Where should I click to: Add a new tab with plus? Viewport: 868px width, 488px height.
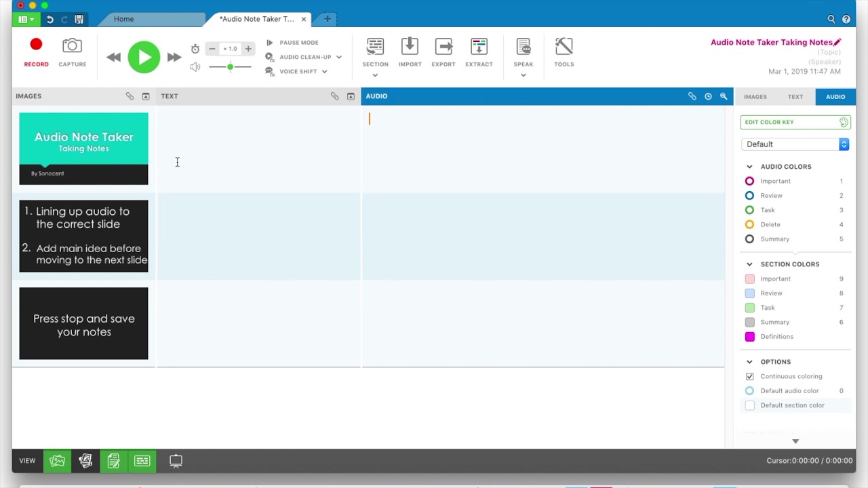328,19
